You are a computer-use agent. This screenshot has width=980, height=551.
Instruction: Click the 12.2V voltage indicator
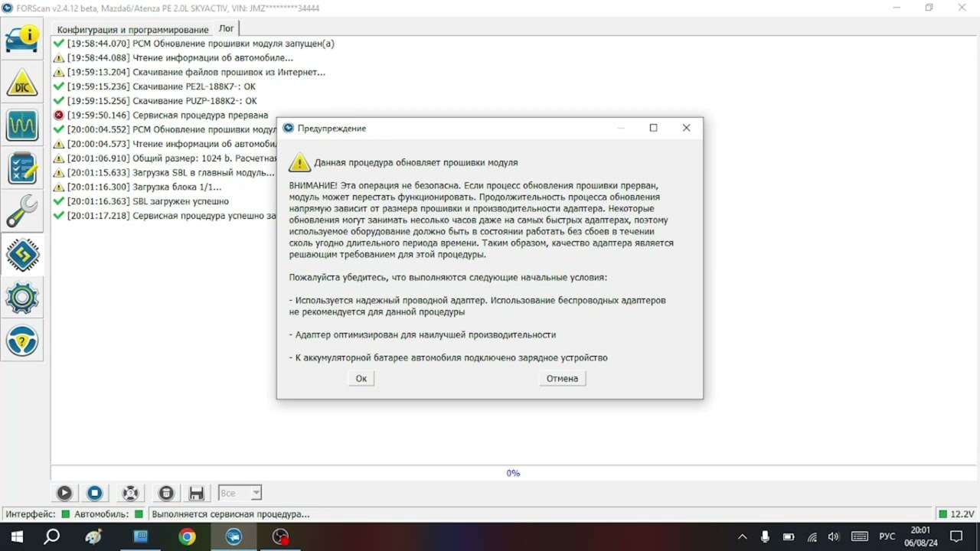pos(956,514)
